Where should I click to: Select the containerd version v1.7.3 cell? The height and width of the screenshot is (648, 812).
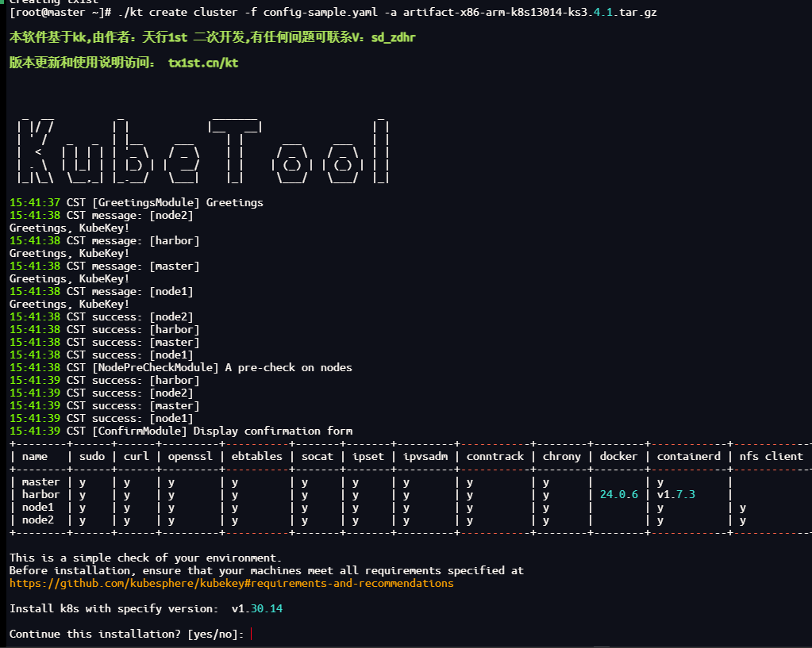[675, 494]
